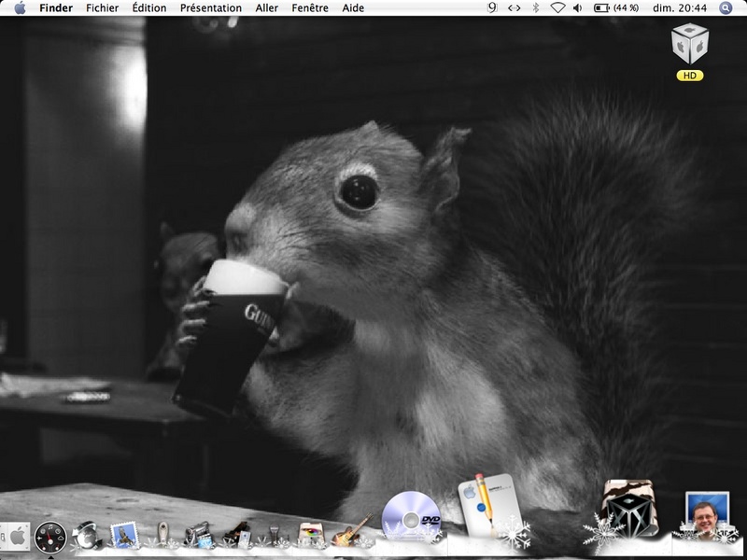Open the volume speaker menu
The height and width of the screenshot is (560, 747).
(578, 8)
